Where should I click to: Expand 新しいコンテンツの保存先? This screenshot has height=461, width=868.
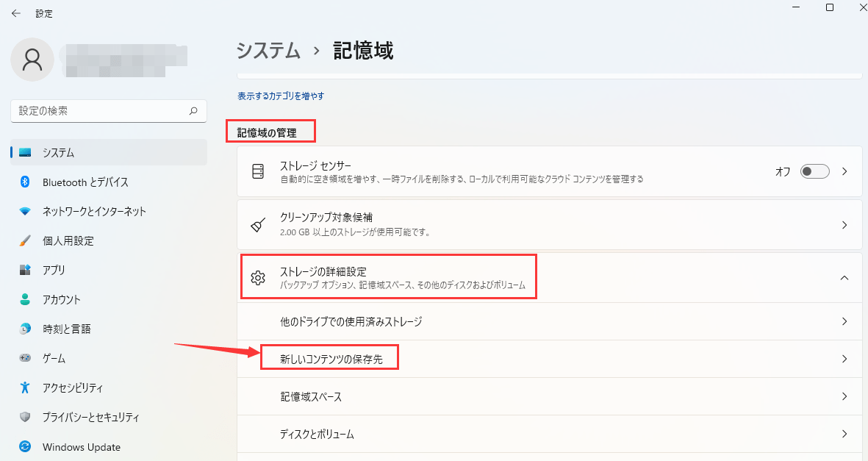pos(846,357)
